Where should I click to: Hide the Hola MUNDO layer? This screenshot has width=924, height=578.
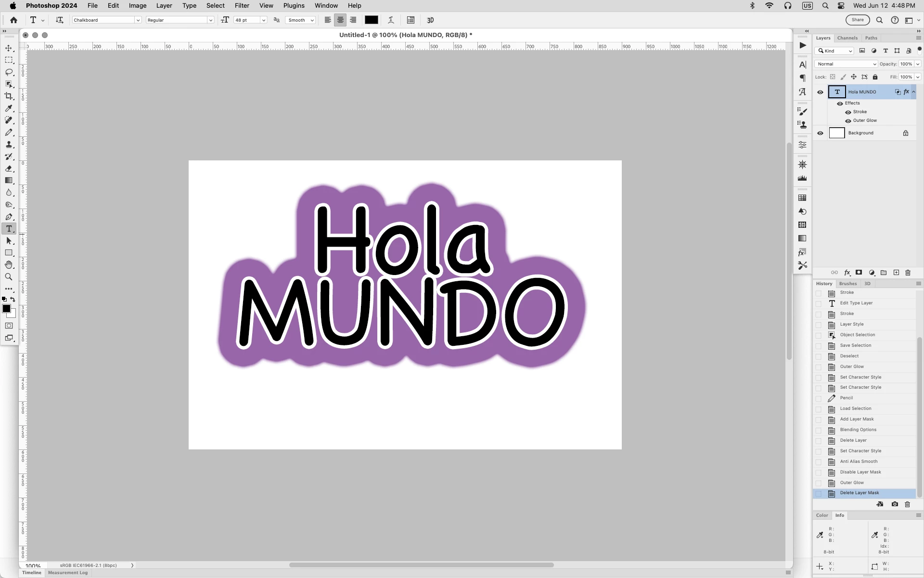(820, 92)
